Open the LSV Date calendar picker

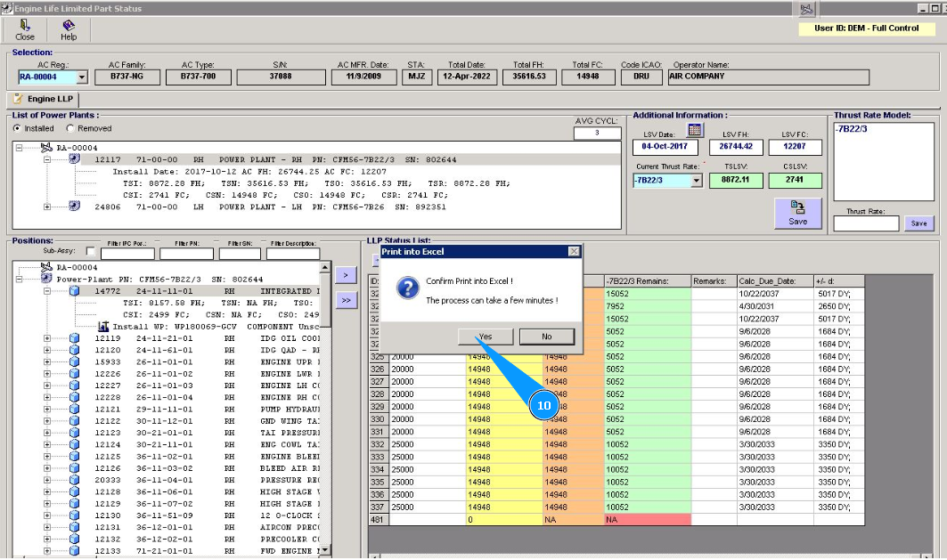696,130
